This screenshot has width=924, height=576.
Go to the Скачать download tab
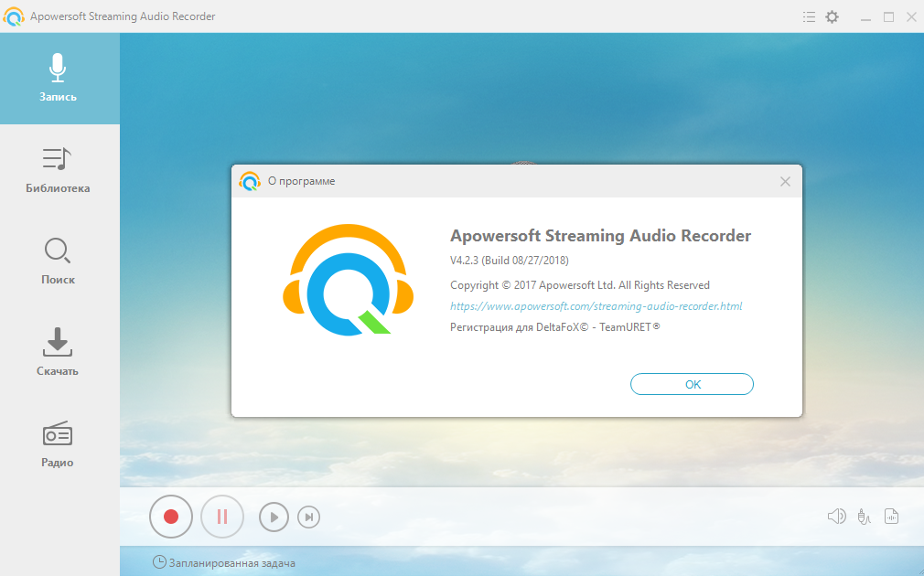pyautogui.click(x=58, y=352)
